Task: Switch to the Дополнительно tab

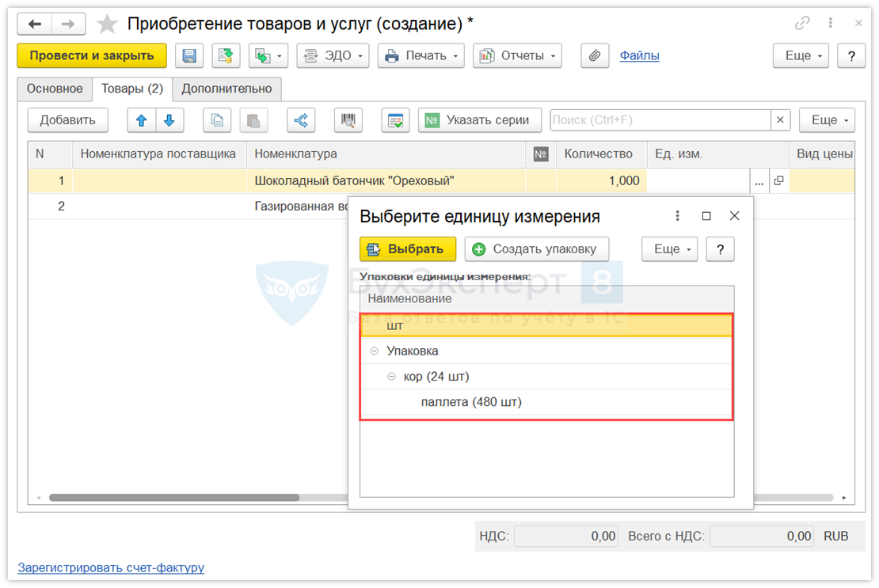Action: (226, 89)
